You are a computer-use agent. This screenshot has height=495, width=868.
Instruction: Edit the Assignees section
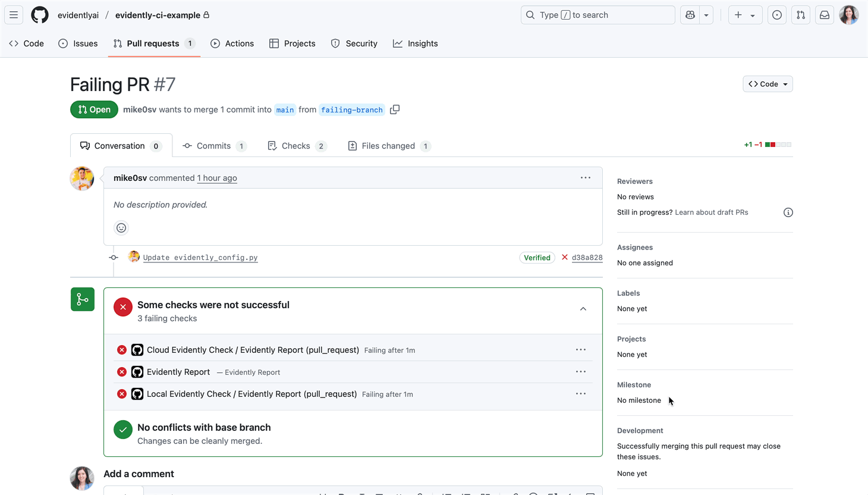click(635, 248)
